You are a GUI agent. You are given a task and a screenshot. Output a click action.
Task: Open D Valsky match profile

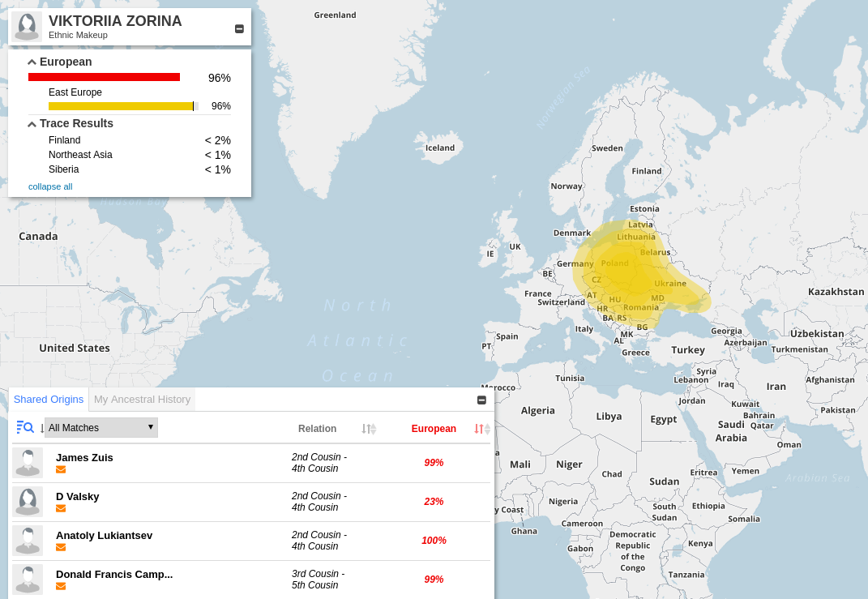pyautogui.click(x=78, y=497)
